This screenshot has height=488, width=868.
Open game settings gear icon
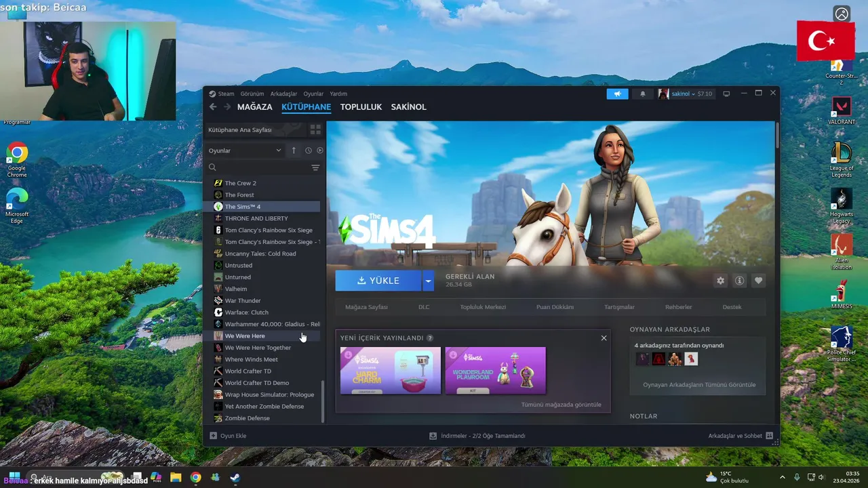[x=720, y=281]
